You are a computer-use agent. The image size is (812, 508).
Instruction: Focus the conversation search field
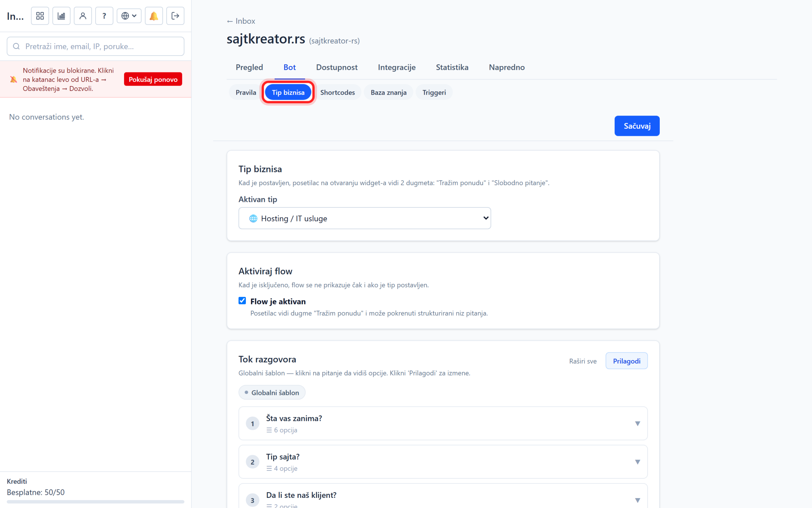click(x=95, y=46)
